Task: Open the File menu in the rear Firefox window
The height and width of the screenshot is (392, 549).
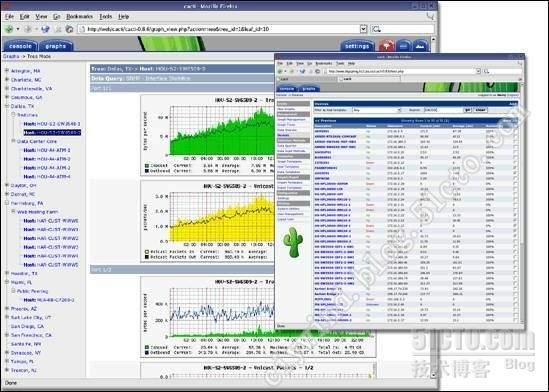Action: point(9,16)
